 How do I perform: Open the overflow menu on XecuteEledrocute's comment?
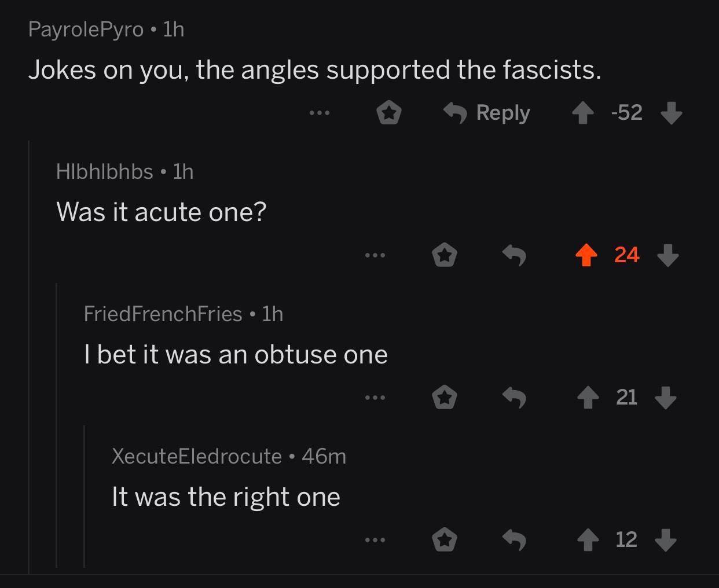[376, 539]
